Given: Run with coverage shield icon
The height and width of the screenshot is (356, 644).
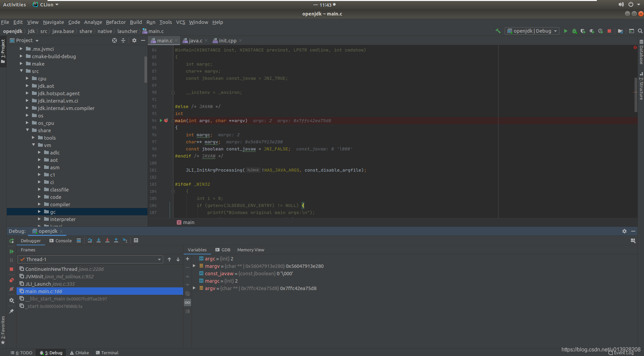Looking at the screenshot, I should pos(583,31).
